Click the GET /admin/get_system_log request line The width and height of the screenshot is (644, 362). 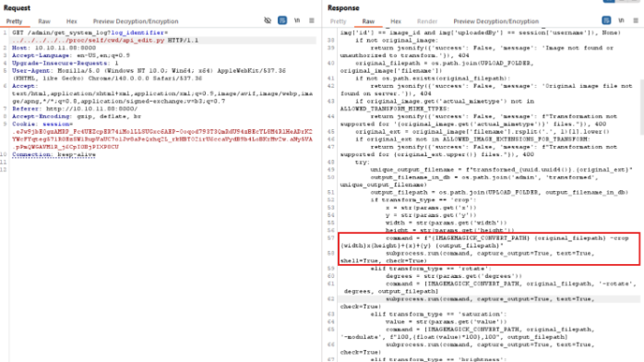pyautogui.click(x=89, y=32)
